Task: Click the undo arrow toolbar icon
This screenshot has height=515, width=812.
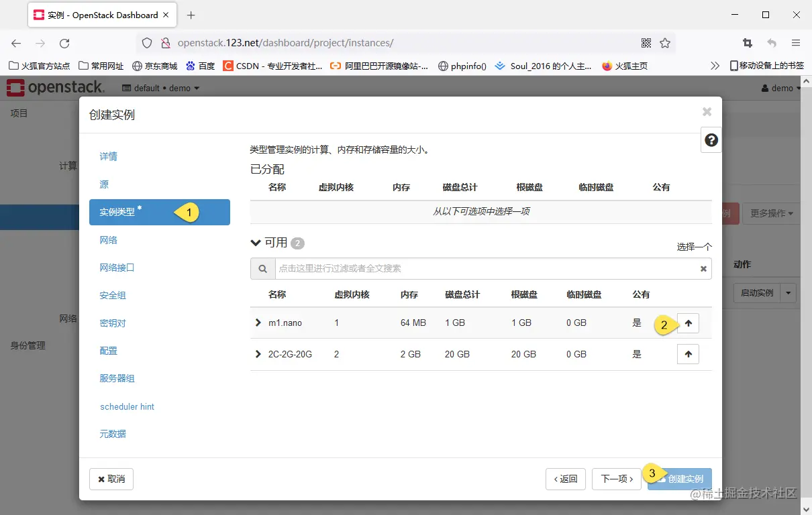Action: click(x=772, y=43)
